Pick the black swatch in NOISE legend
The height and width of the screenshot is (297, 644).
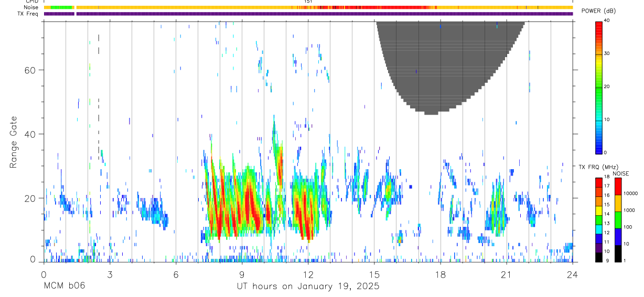(x=617, y=254)
